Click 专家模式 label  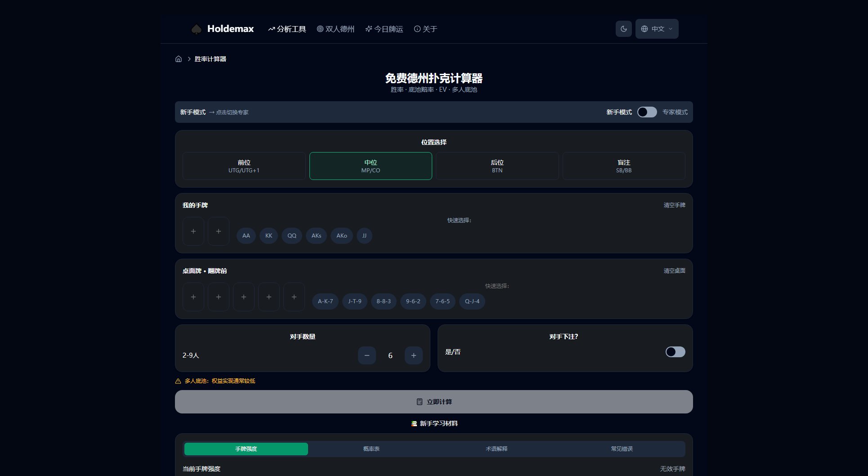click(x=675, y=112)
